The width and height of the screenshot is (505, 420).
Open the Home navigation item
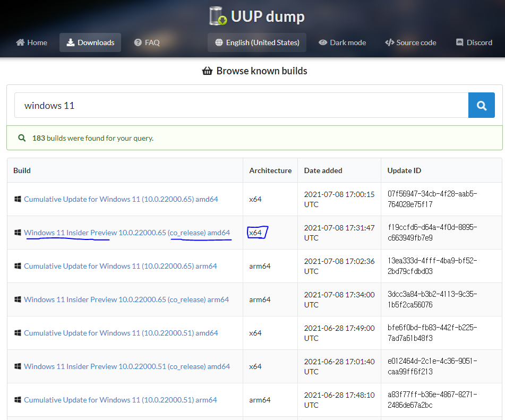pos(31,42)
